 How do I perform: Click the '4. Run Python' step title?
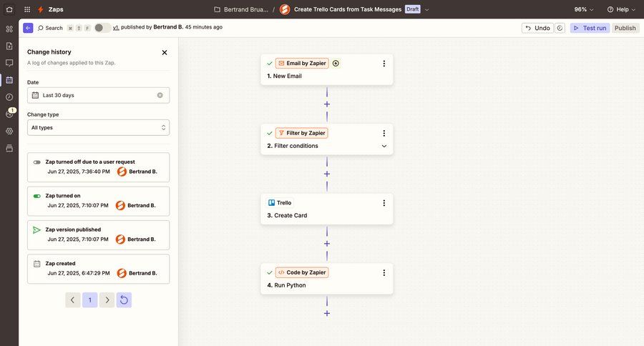pyautogui.click(x=286, y=285)
